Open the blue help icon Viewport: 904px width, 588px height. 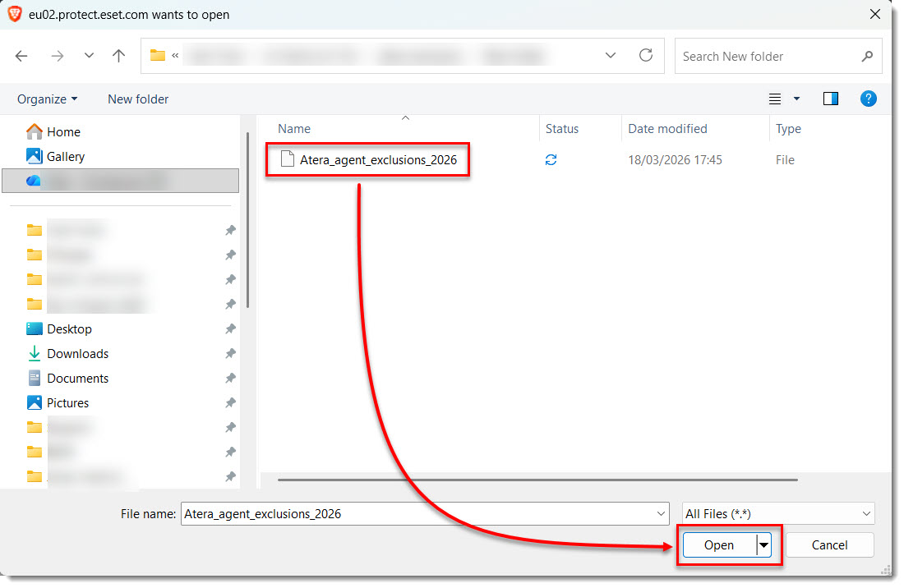pyautogui.click(x=869, y=99)
